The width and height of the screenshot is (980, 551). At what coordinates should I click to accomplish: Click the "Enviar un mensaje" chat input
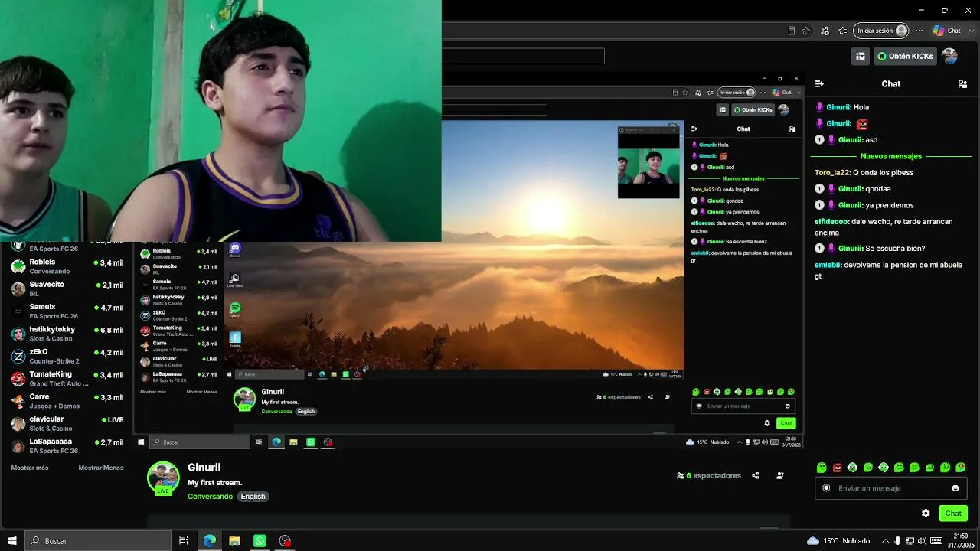click(x=891, y=488)
